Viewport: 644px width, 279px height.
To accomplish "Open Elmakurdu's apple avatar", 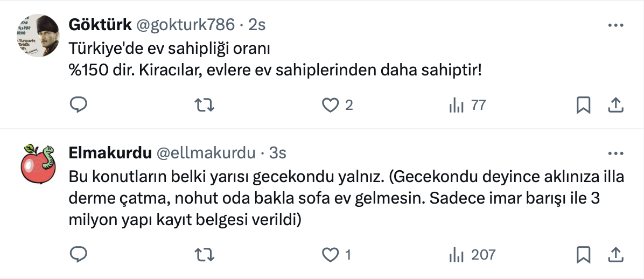I will pyautogui.click(x=38, y=164).
